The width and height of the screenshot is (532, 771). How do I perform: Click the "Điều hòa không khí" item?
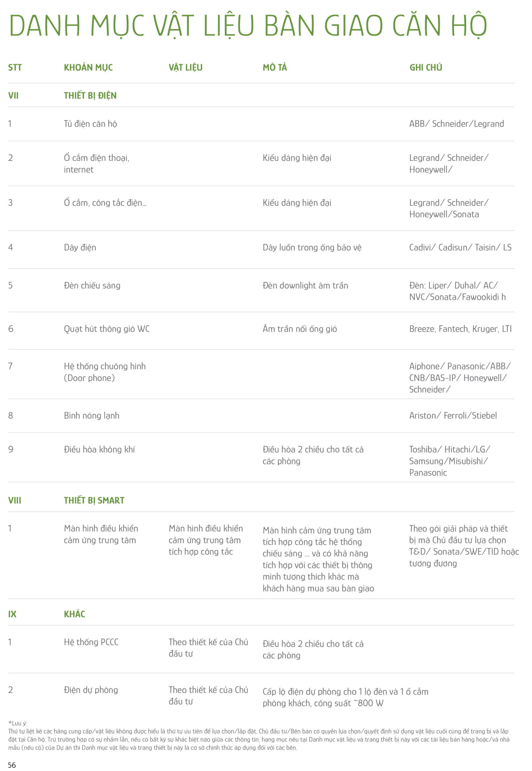99,450
